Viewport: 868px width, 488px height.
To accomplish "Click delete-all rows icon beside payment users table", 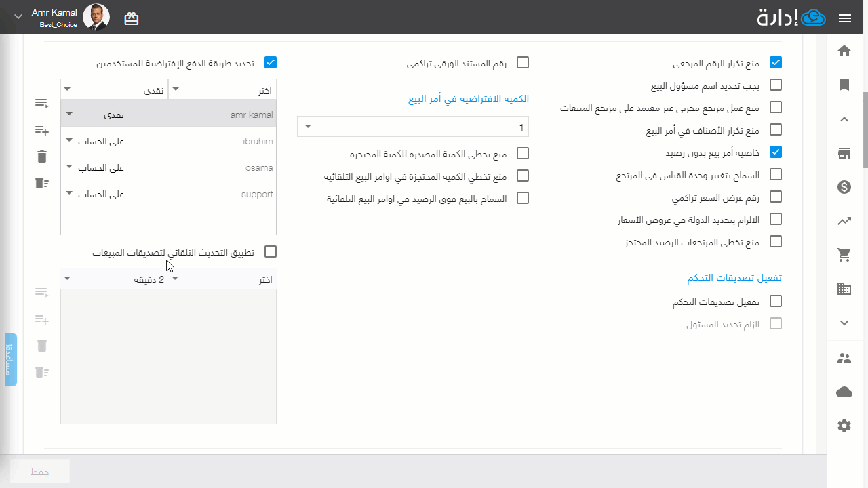I will [42, 183].
